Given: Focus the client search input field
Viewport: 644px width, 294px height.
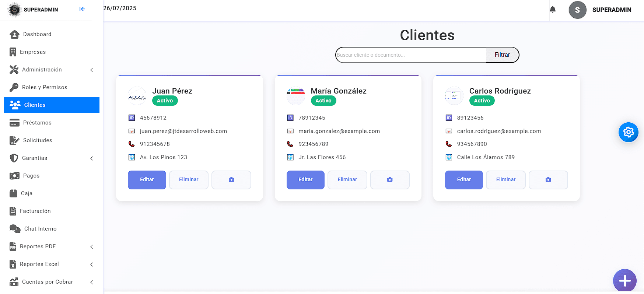Looking at the screenshot, I should 410,55.
